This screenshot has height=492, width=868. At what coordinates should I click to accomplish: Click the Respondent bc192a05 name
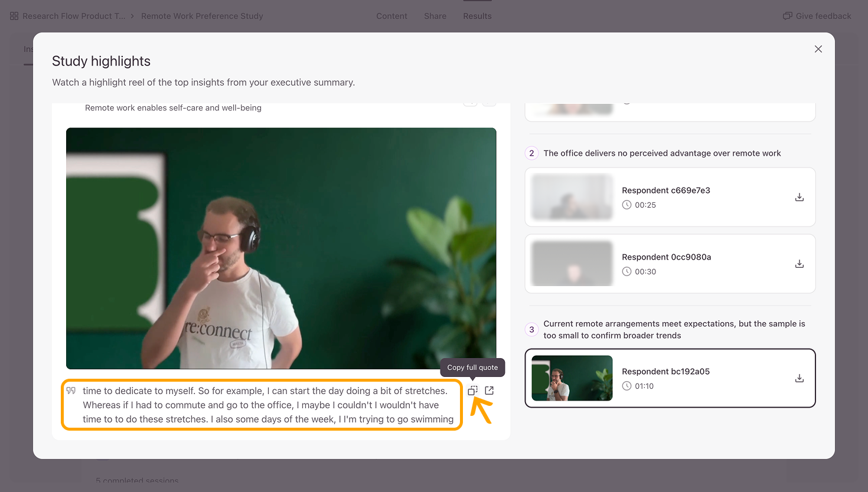click(666, 372)
